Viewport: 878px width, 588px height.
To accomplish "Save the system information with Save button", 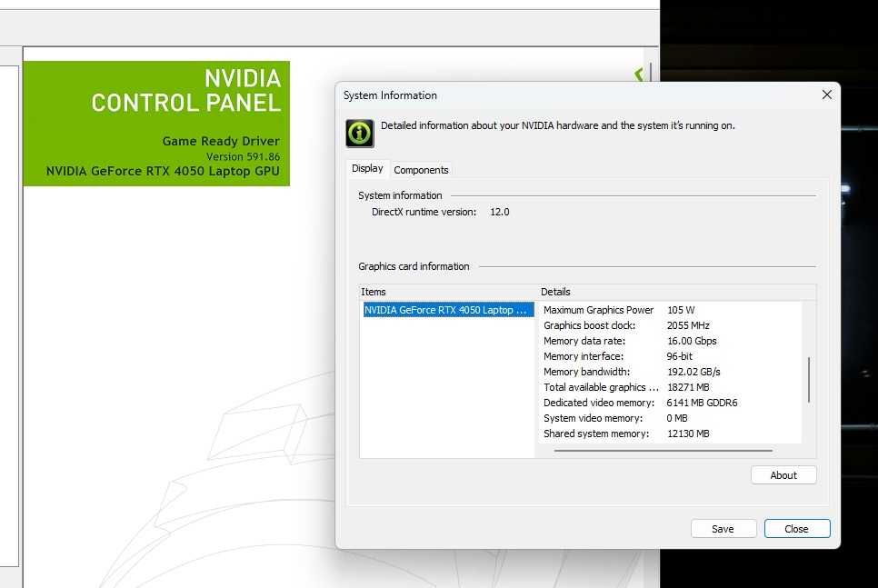I will 723,529.
